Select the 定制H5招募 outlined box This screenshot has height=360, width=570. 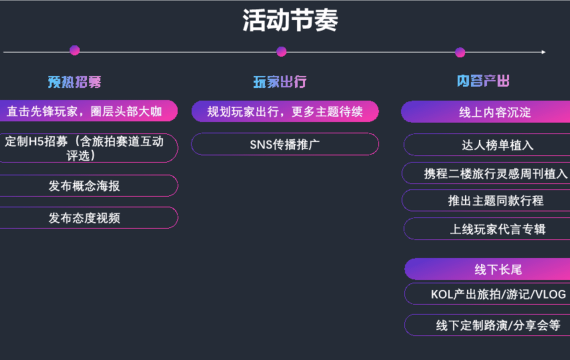tap(88, 148)
